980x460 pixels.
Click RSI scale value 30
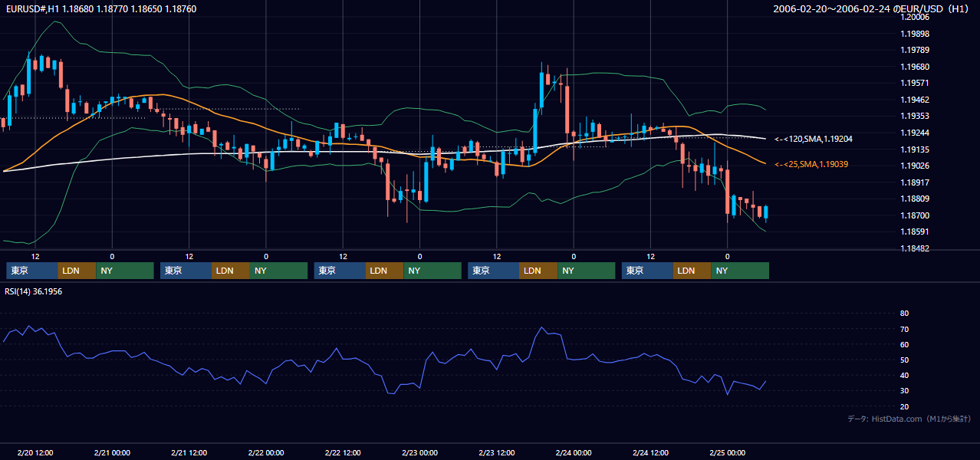904,391
